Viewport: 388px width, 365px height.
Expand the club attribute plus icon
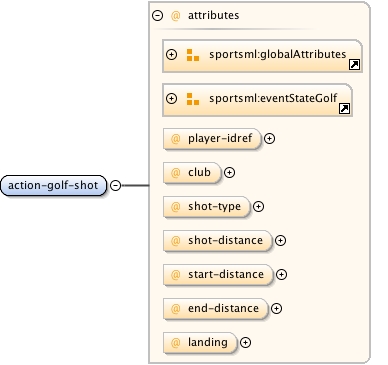229,173
